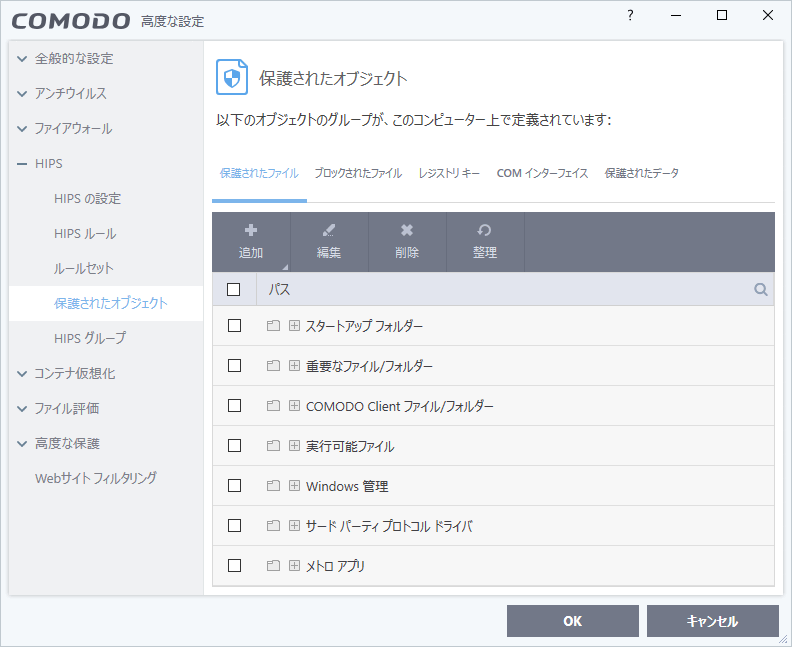The height and width of the screenshot is (647, 792).
Task: Click the help question mark icon
Action: pyautogui.click(x=630, y=16)
